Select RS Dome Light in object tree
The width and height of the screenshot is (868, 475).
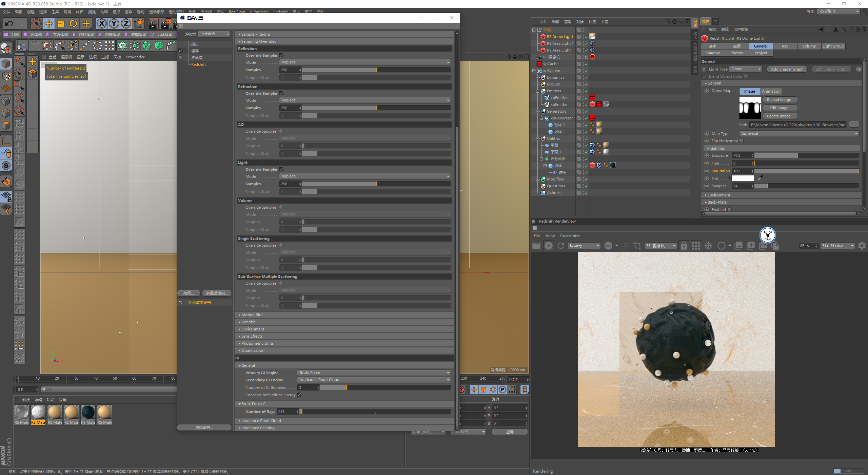[559, 37]
